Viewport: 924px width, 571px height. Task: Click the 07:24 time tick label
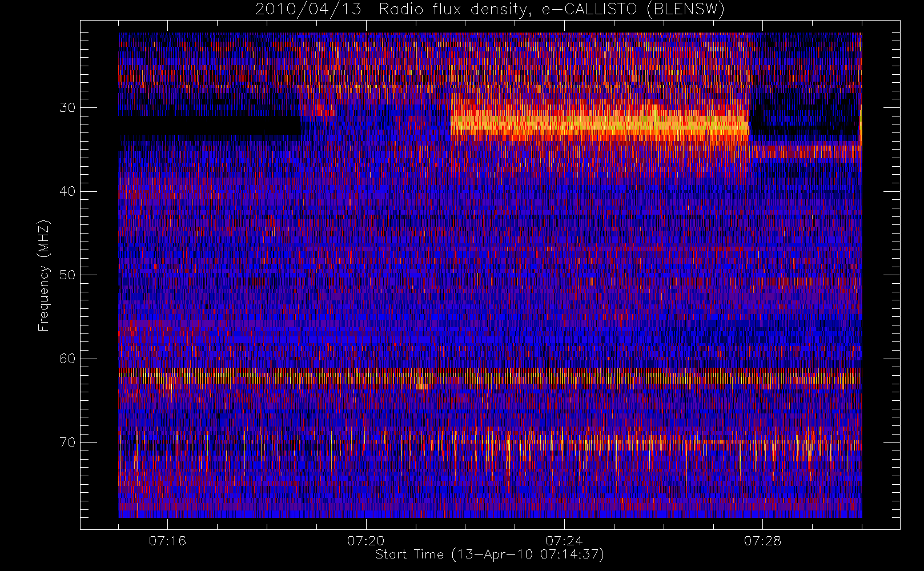[564, 541]
